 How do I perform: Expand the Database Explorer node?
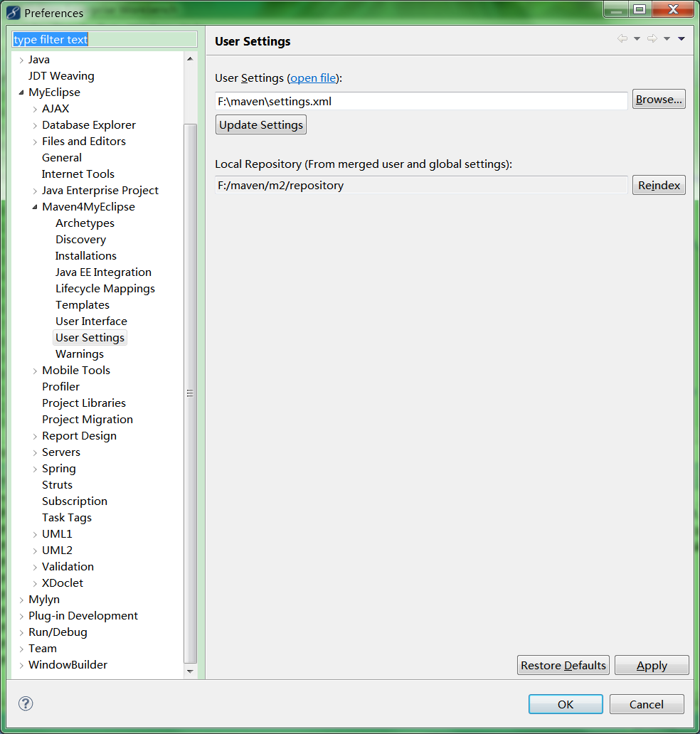(35, 125)
